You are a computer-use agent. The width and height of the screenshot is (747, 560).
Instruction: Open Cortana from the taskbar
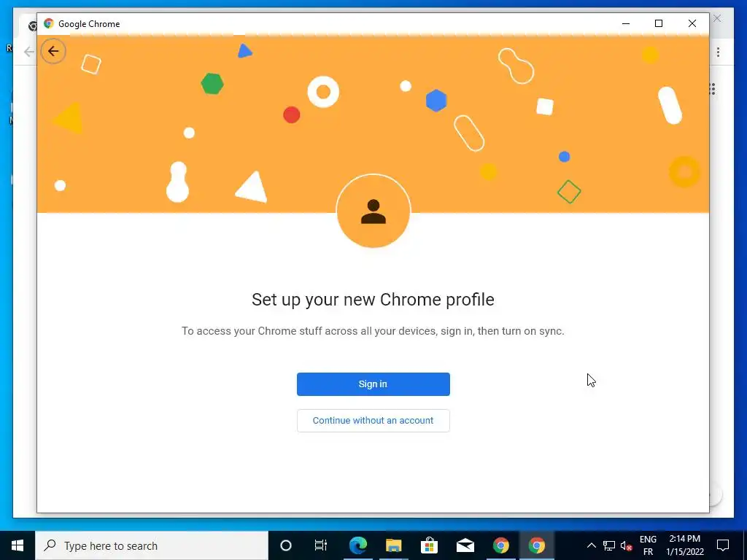tap(285, 545)
